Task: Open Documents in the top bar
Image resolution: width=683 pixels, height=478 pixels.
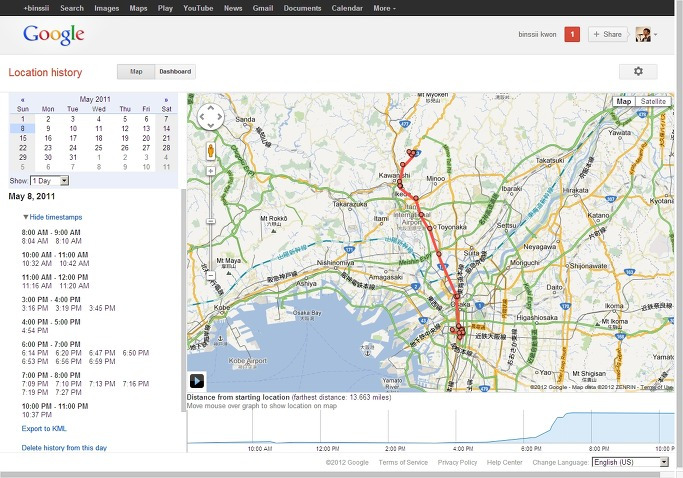Action: pyautogui.click(x=302, y=8)
